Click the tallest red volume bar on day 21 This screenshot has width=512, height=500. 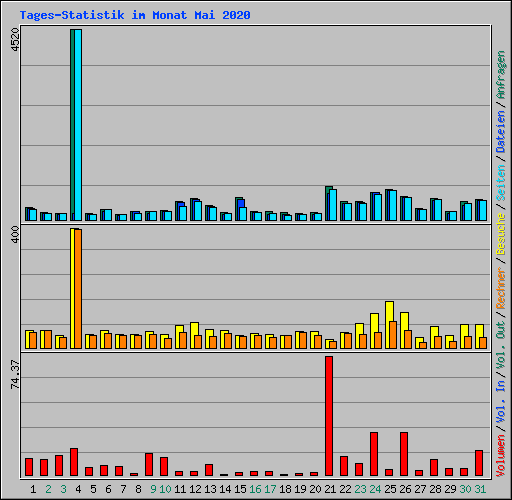click(x=329, y=416)
